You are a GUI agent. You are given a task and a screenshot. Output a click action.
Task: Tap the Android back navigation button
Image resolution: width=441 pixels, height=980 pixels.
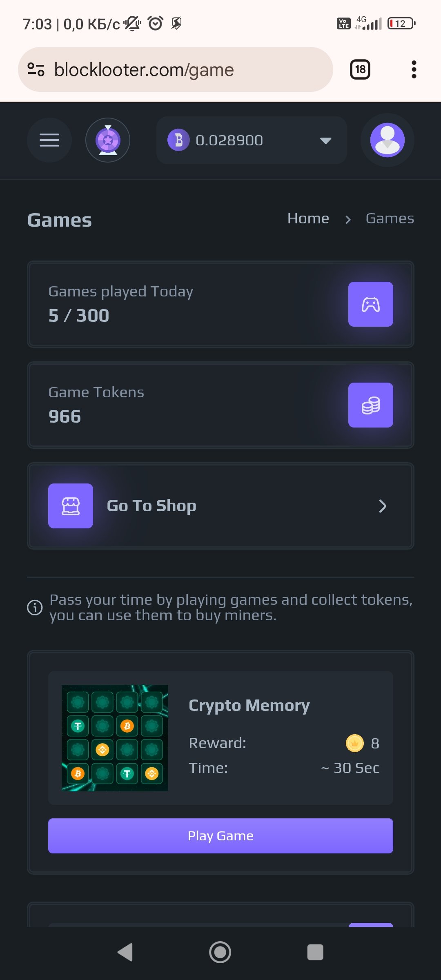coord(125,952)
